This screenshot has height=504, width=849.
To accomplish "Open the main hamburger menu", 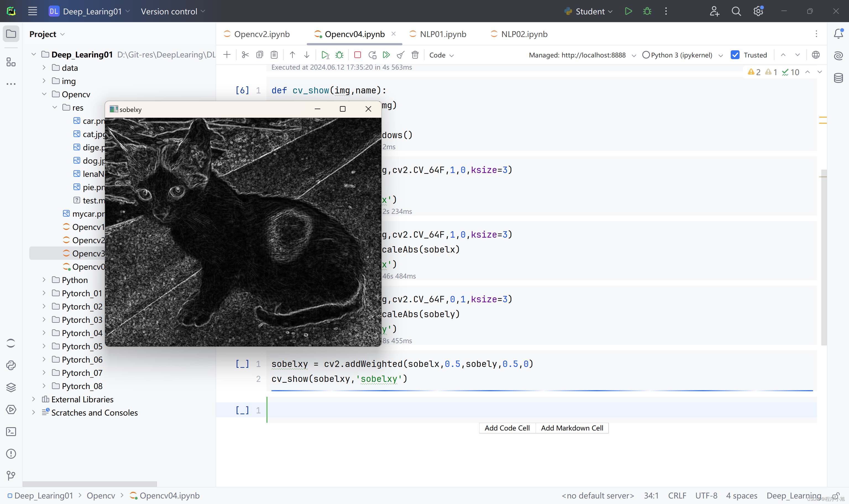I will click(32, 11).
